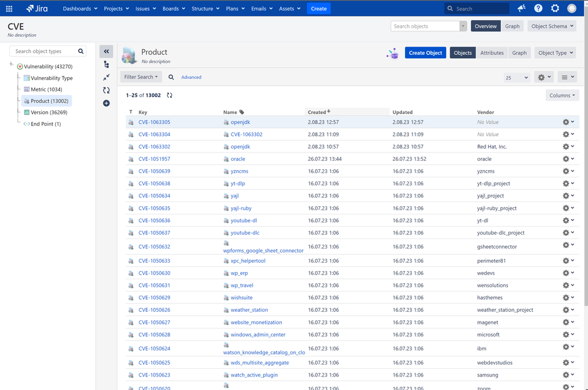
Task: Refresh the object list beside 1-25 of 13002
Action: [x=170, y=95]
